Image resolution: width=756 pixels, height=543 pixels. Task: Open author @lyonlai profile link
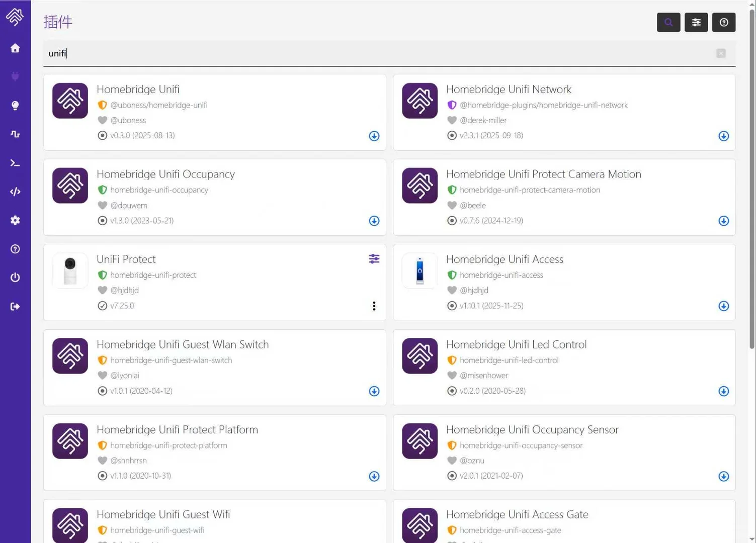(x=125, y=375)
